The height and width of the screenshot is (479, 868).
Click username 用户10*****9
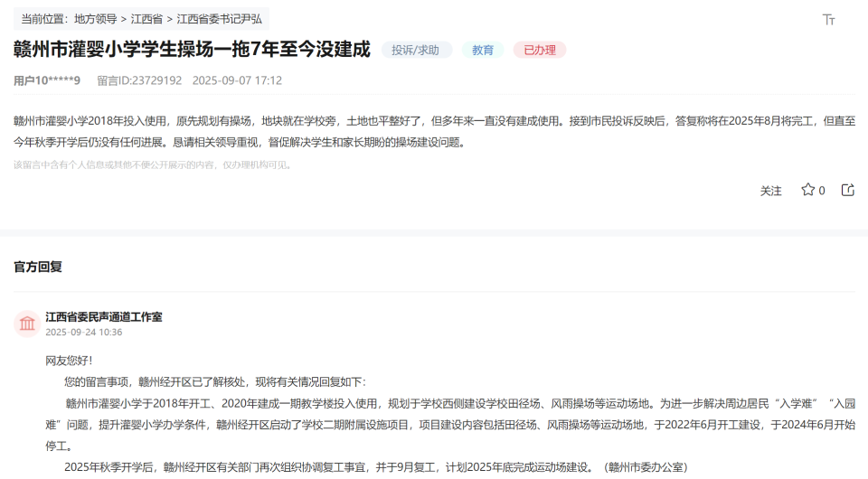point(47,80)
